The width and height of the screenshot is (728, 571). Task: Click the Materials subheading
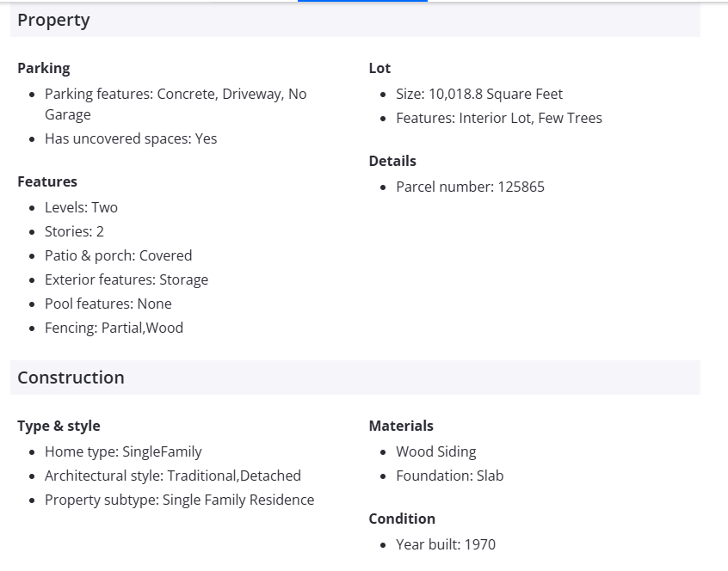(401, 426)
